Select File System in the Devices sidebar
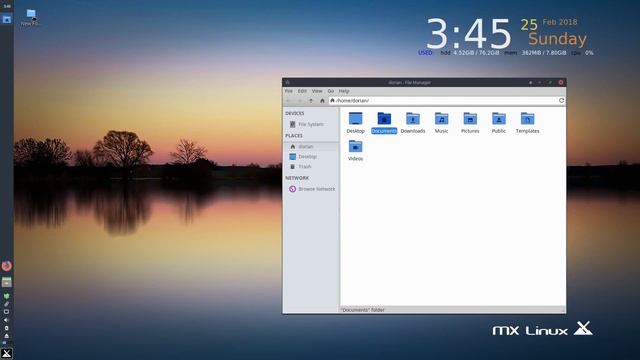Image resolution: width=640 pixels, height=360 pixels. pyautogui.click(x=310, y=124)
